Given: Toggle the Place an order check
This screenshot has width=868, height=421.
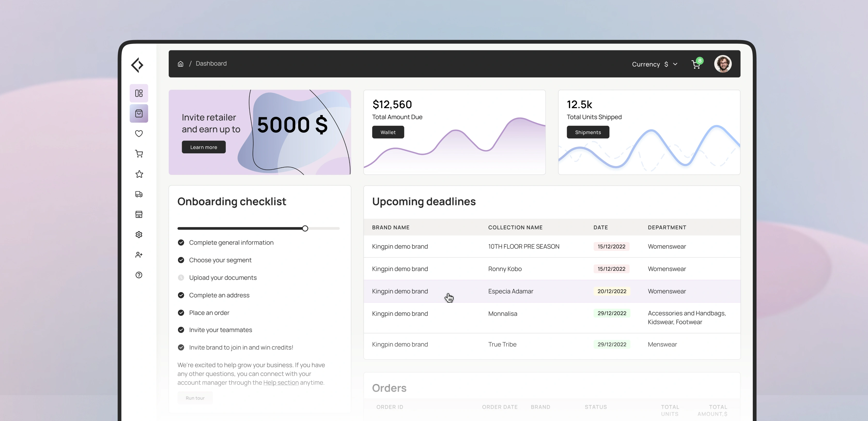Looking at the screenshot, I should tap(181, 313).
